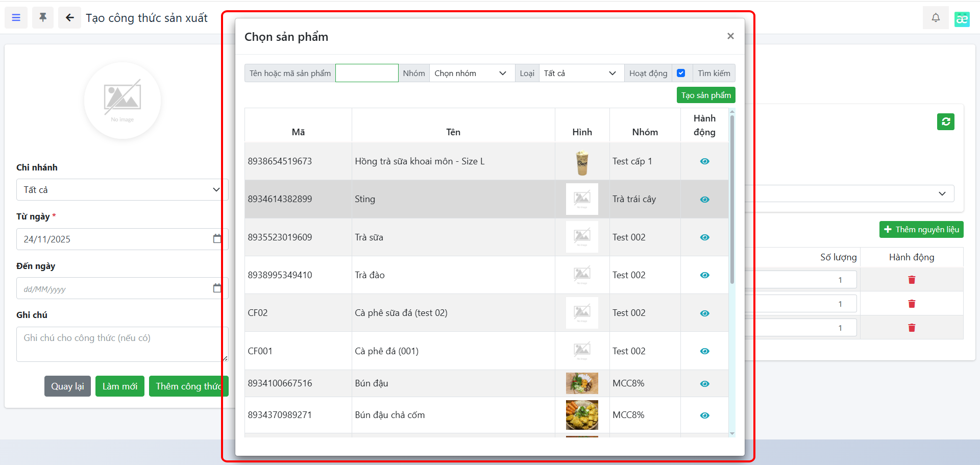Click the pin icon in header
The height and width of the screenshot is (465, 980).
[43, 18]
